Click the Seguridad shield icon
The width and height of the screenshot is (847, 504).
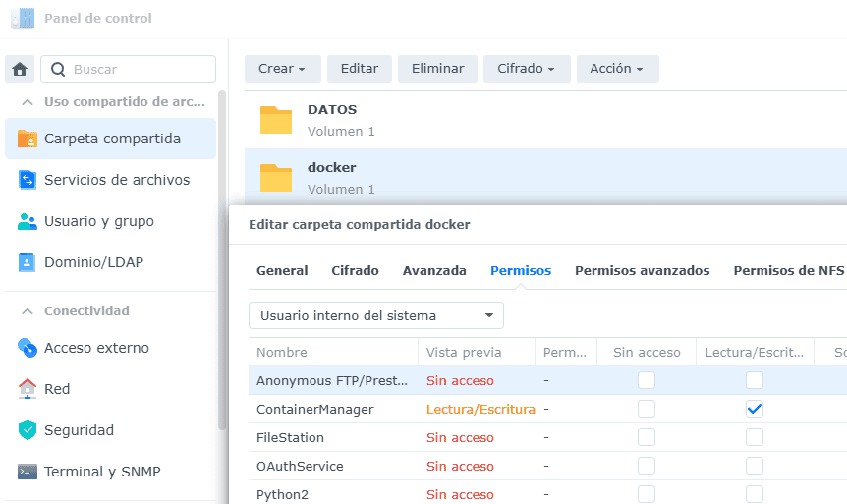[x=28, y=430]
